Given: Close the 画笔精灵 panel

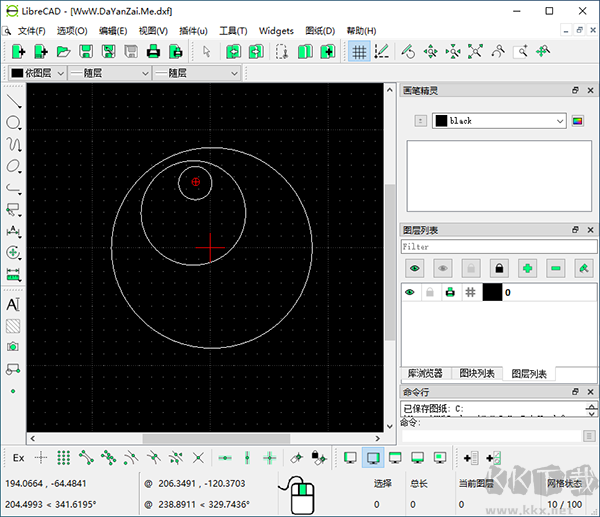Looking at the screenshot, I should coord(590,90).
